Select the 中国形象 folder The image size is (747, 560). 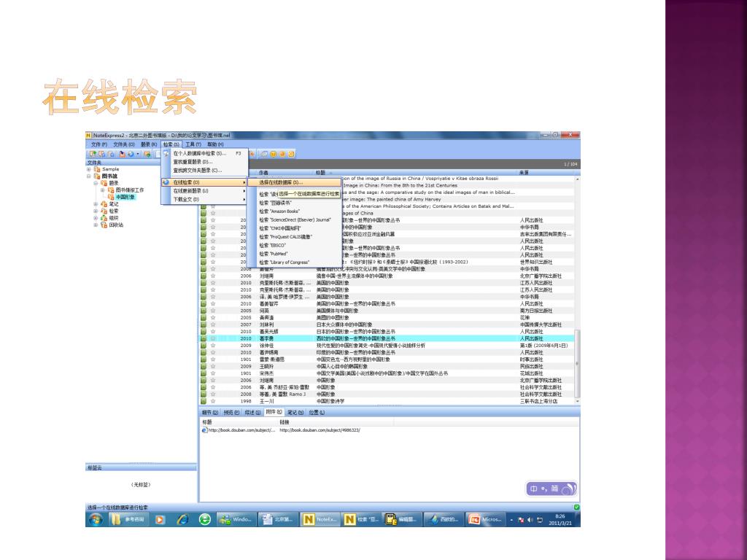tap(125, 197)
